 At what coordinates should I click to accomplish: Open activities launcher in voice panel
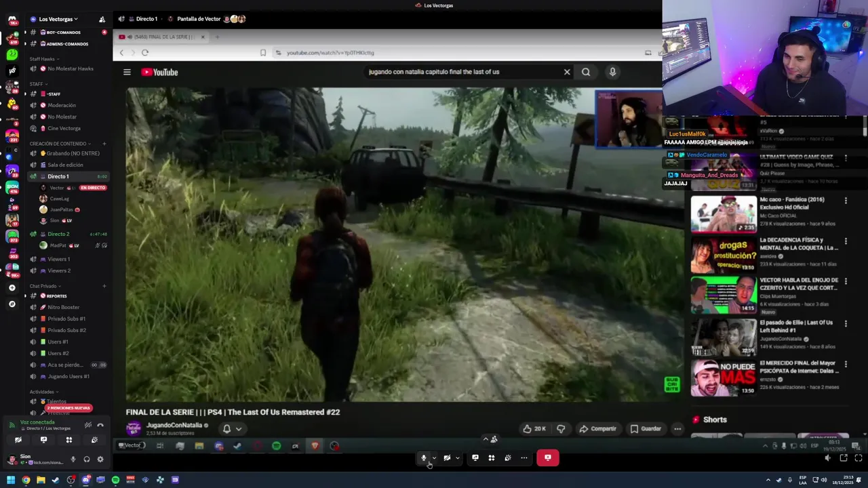(68, 440)
